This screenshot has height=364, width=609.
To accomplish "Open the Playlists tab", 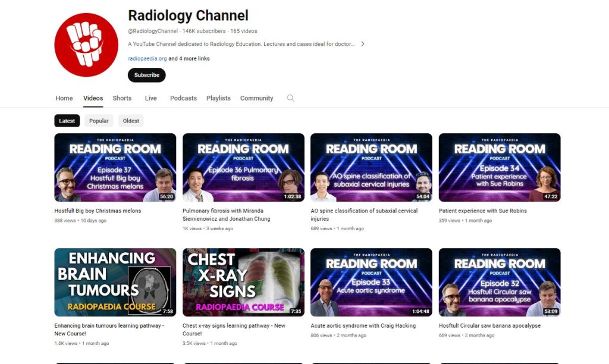I will pyautogui.click(x=218, y=98).
